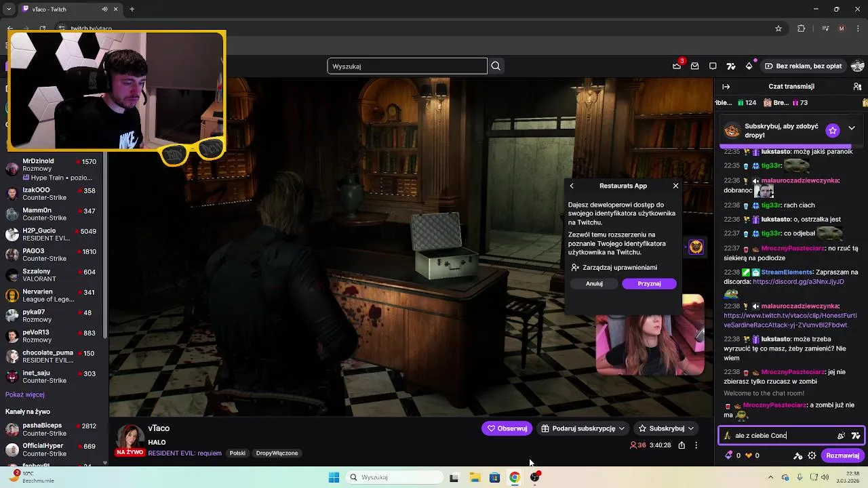
Task: Click Zarządzaj uprawnieniami link
Action: coord(614,268)
